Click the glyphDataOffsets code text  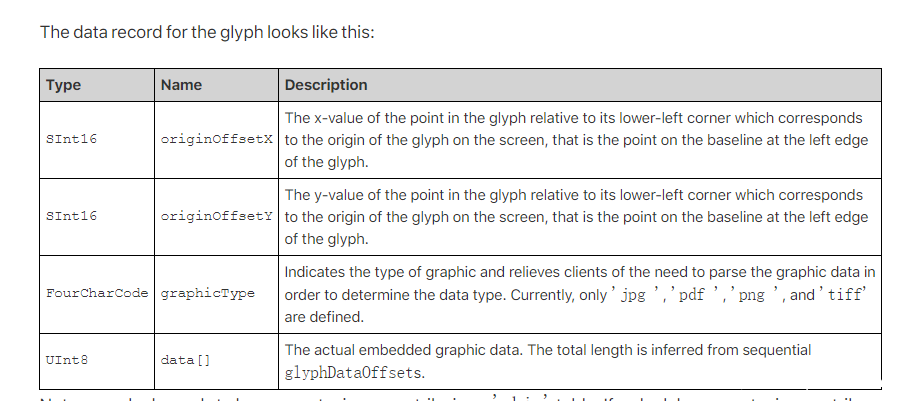[353, 373]
